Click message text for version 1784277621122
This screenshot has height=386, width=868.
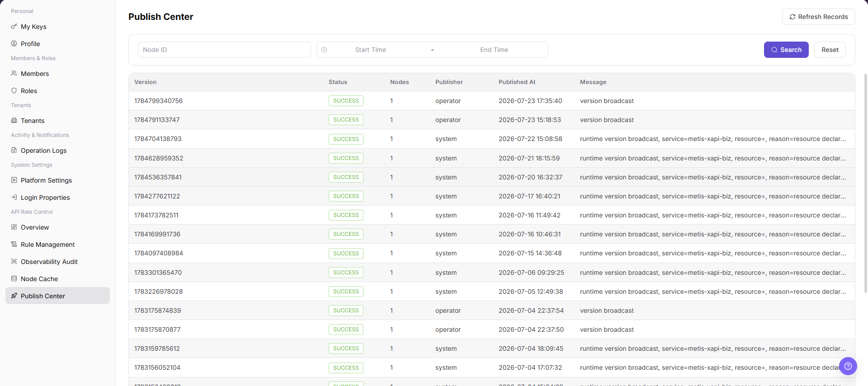pos(713,196)
